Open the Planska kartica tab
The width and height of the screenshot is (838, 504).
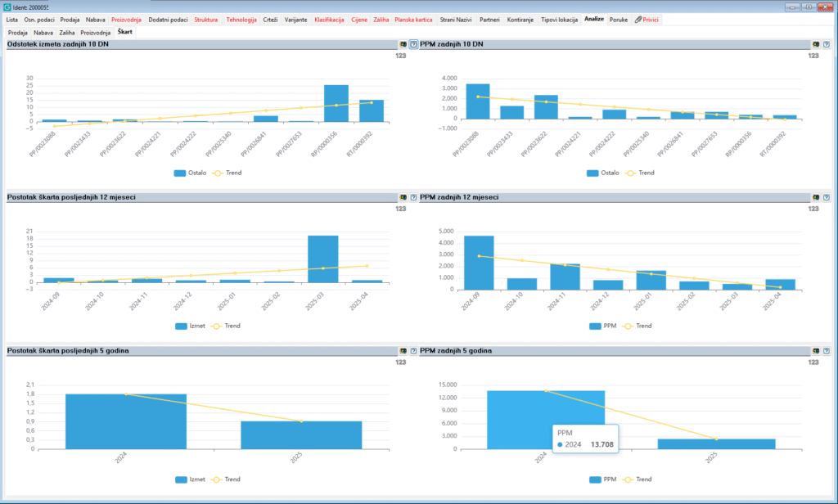click(x=413, y=19)
